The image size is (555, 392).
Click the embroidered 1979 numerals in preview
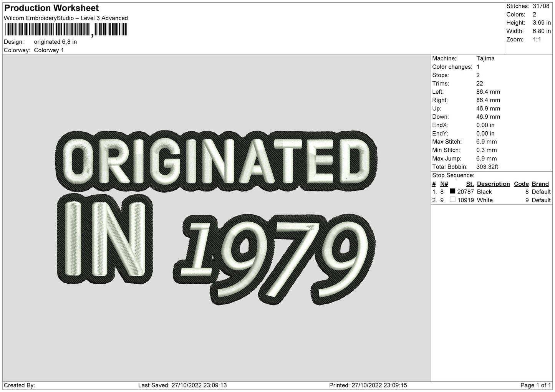click(x=275, y=260)
